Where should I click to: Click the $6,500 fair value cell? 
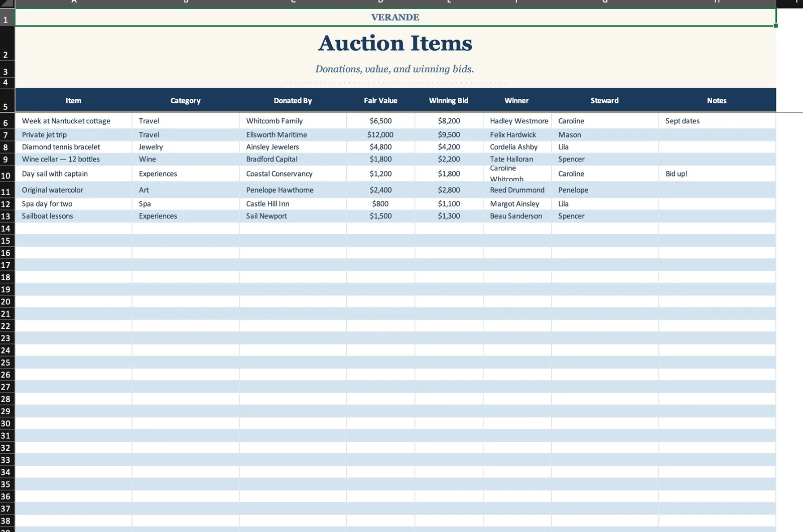380,121
